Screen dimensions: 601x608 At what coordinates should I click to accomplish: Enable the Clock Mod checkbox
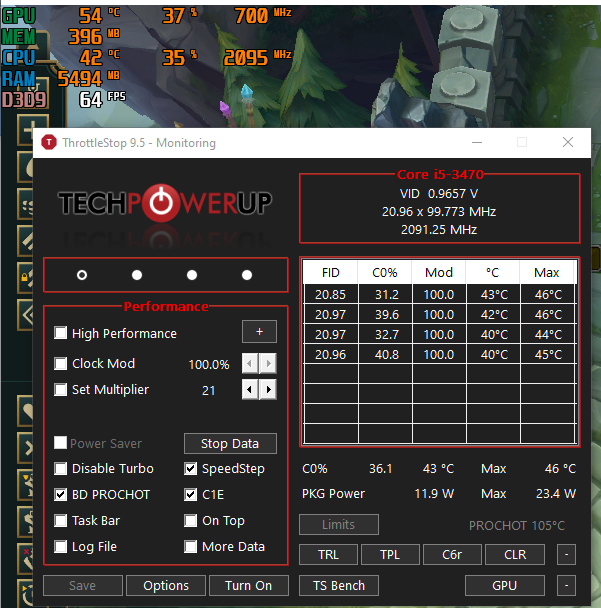[60, 363]
